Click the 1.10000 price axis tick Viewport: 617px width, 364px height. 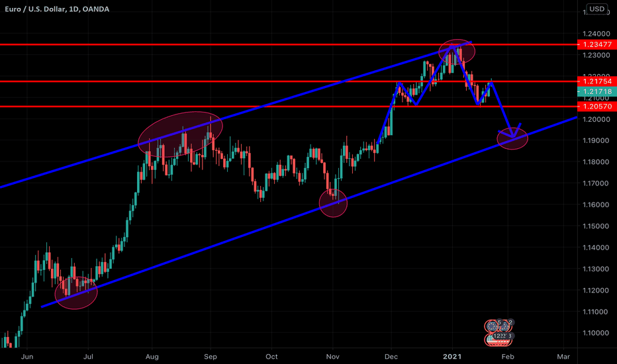(x=596, y=333)
